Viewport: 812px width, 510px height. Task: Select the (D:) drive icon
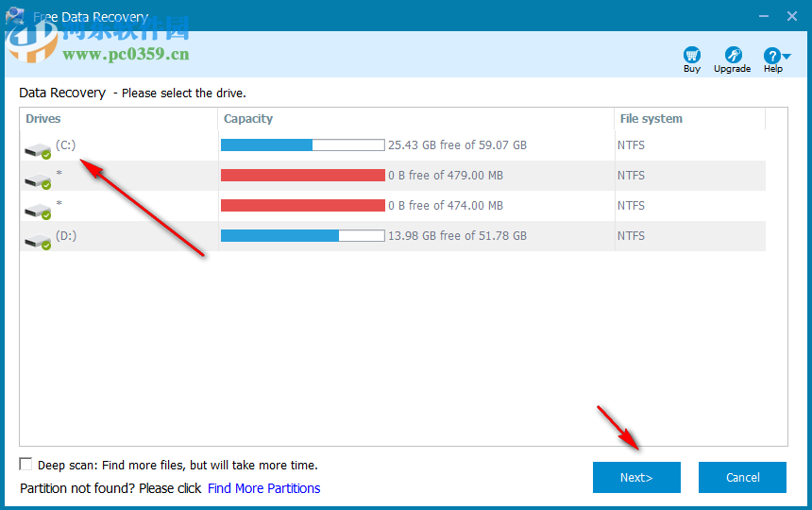[38, 241]
